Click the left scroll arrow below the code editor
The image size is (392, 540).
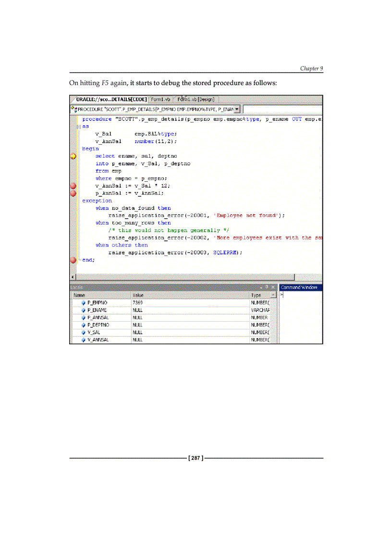pos(72,277)
